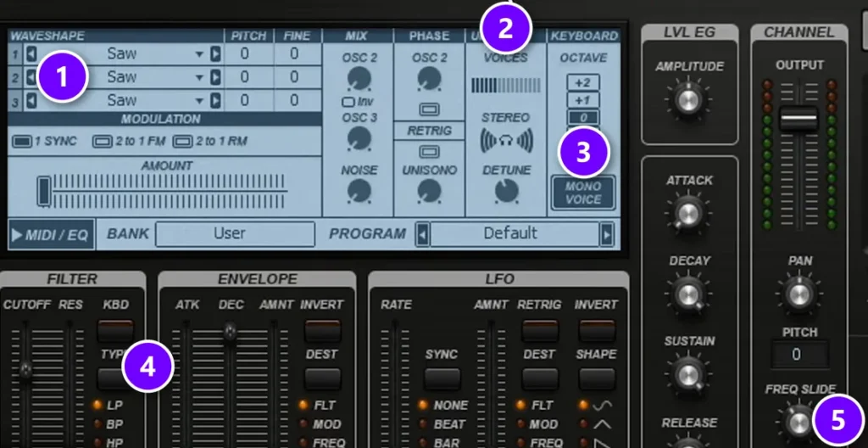Click the Channel Pan knob
This screenshot has width=868, height=448.
(798, 294)
